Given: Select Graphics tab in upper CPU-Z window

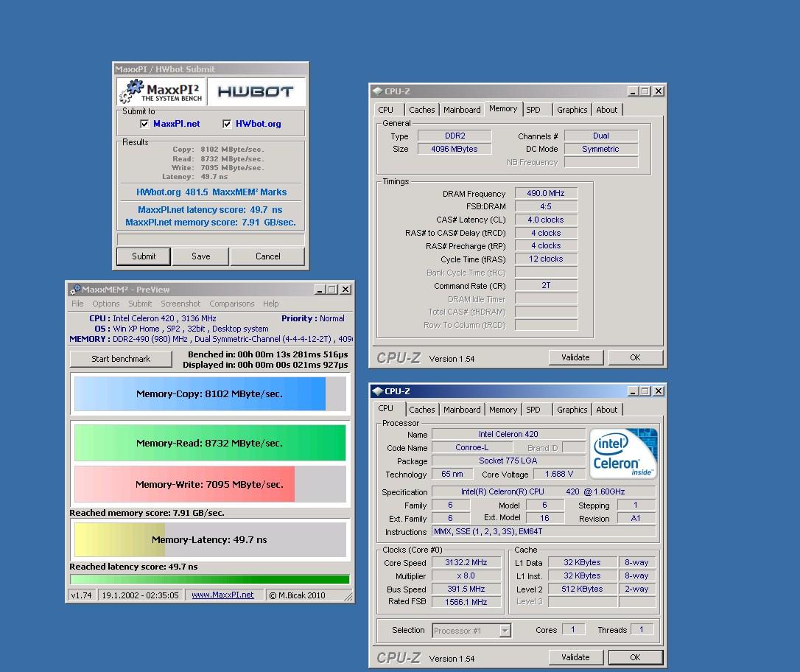Looking at the screenshot, I should point(572,110).
